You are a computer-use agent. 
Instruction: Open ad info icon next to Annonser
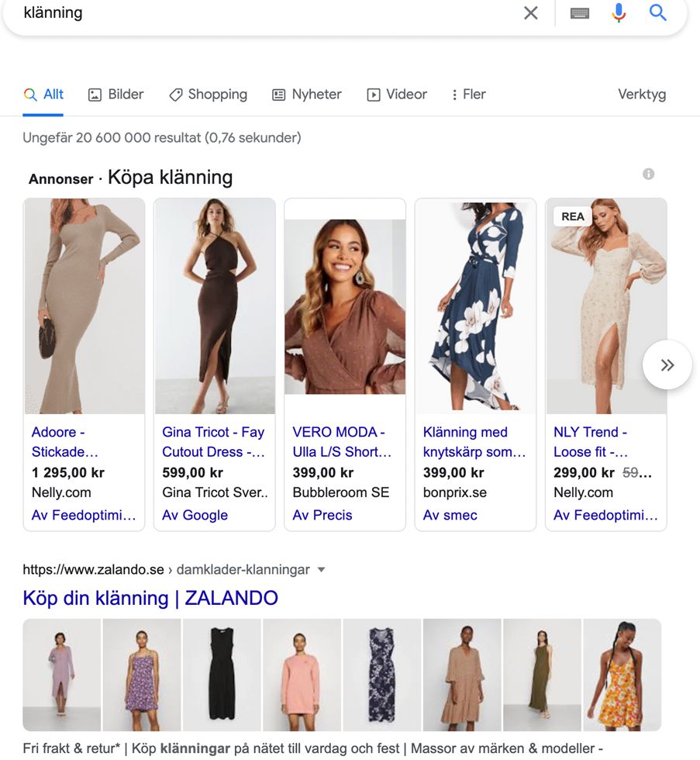point(649,174)
